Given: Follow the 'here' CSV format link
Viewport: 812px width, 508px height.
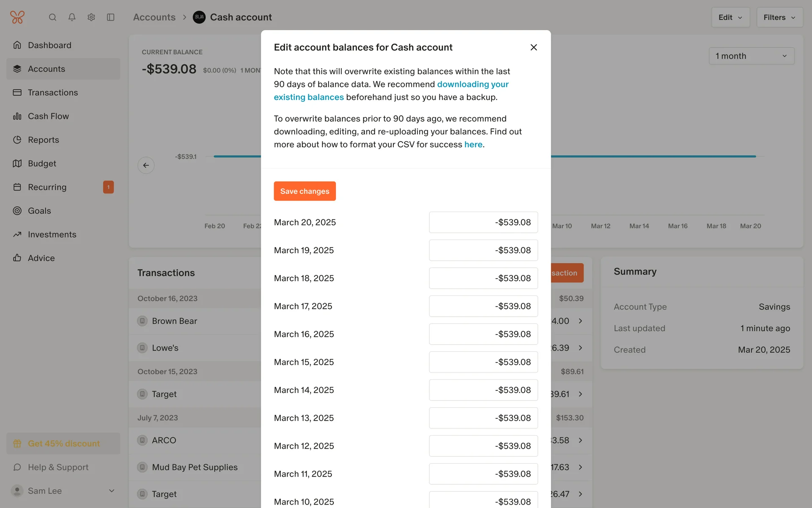Looking at the screenshot, I should [x=473, y=144].
